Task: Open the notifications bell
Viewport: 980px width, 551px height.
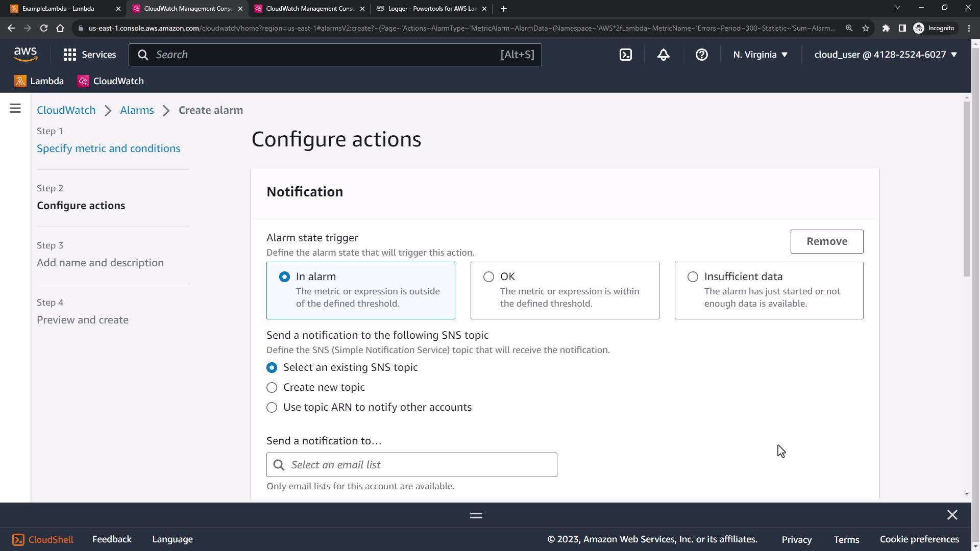Action: pos(663,55)
